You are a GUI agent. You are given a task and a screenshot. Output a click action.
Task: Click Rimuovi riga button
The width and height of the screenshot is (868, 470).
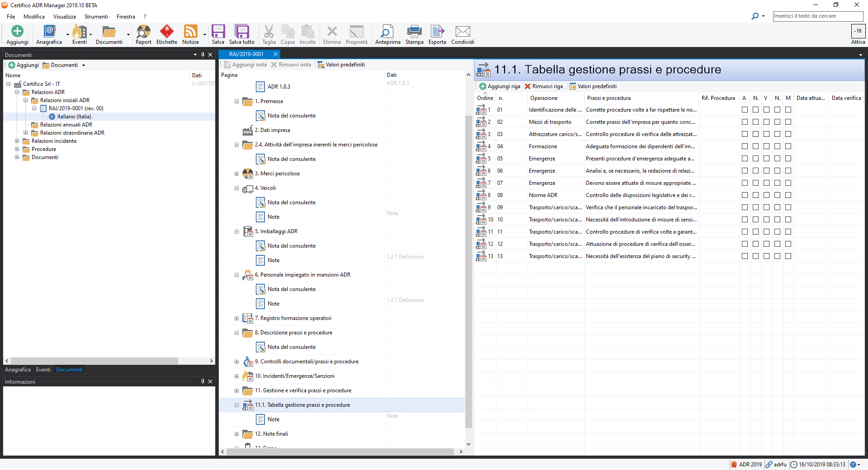tap(543, 86)
